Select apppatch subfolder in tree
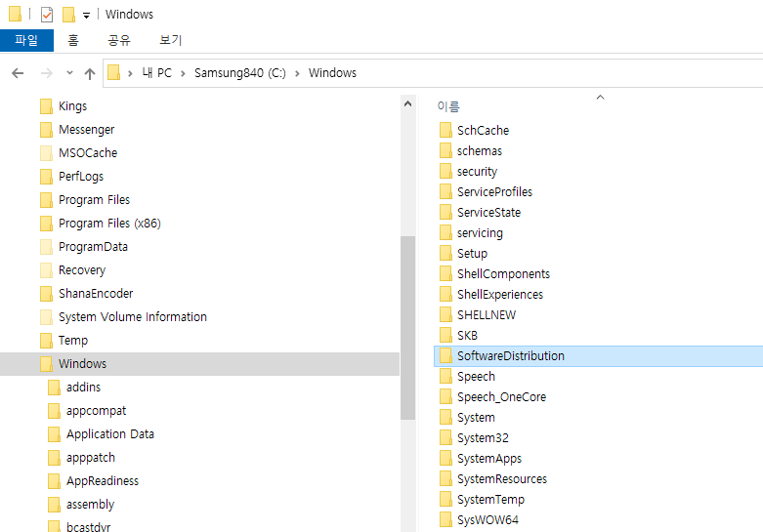Image resolution: width=763 pixels, height=532 pixels. [91, 457]
